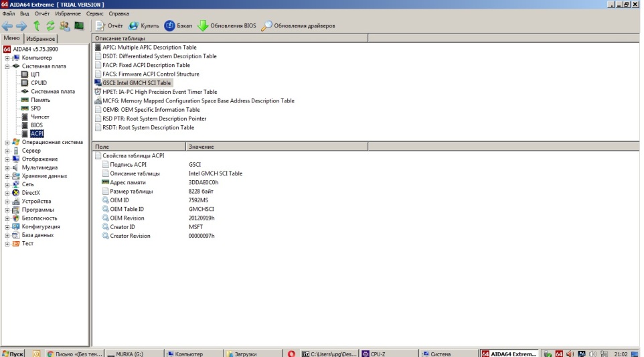This screenshot has height=357, width=644.
Task: Collapse the Системная плата parent node
Action: (x=7, y=66)
